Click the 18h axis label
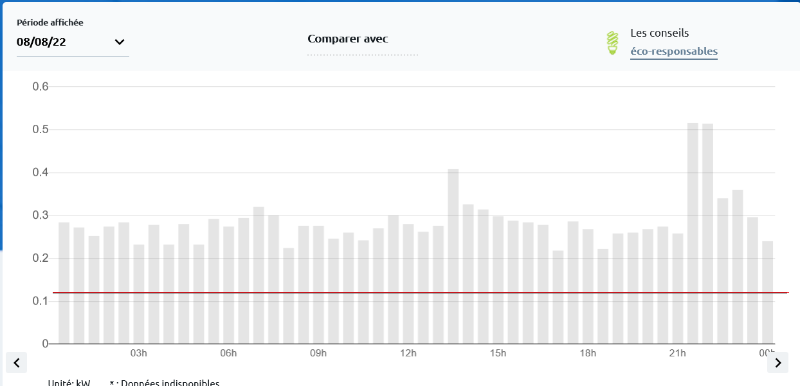Image resolution: width=800 pixels, height=386 pixels. [587, 353]
